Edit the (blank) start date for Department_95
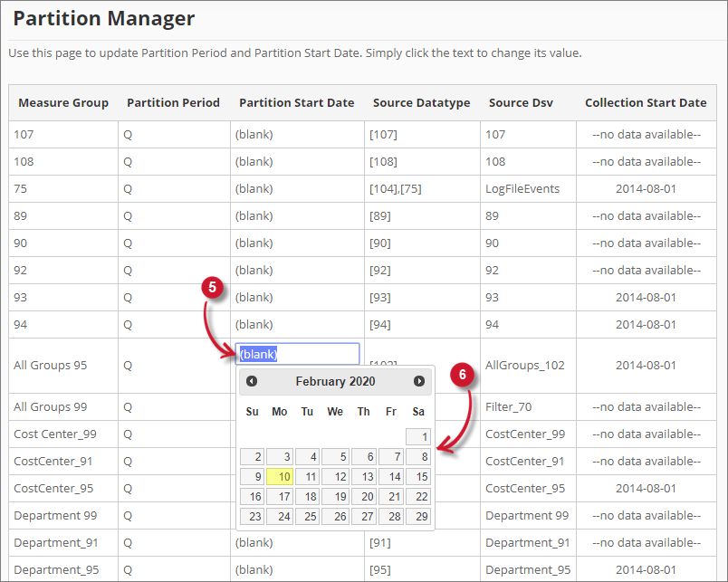This screenshot has width=728, height=582. coord(254,570)
